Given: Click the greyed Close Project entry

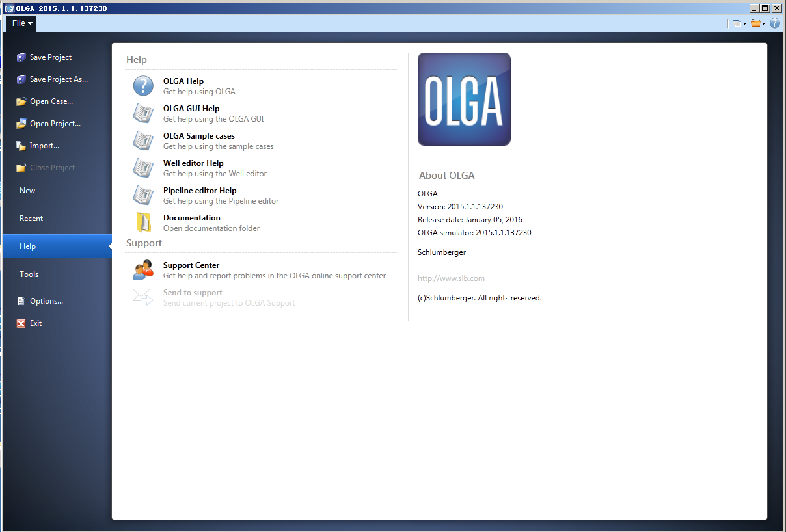Looking at the screenshot, I should (x=46, y=168).
